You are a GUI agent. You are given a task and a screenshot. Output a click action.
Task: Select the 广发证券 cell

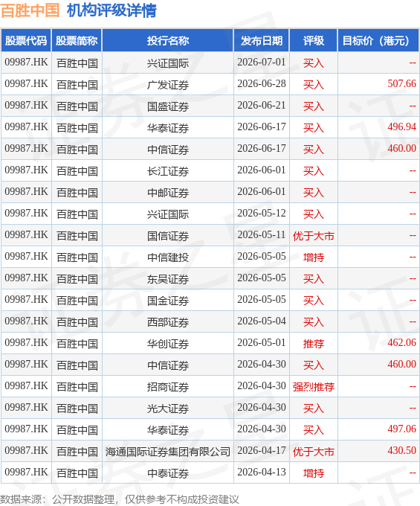168,85
